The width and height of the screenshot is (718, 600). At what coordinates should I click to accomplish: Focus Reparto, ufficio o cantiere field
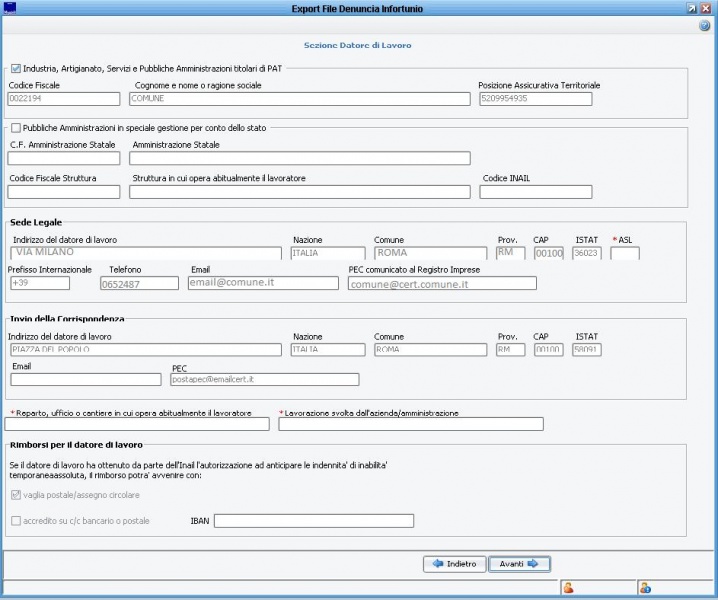137,424
